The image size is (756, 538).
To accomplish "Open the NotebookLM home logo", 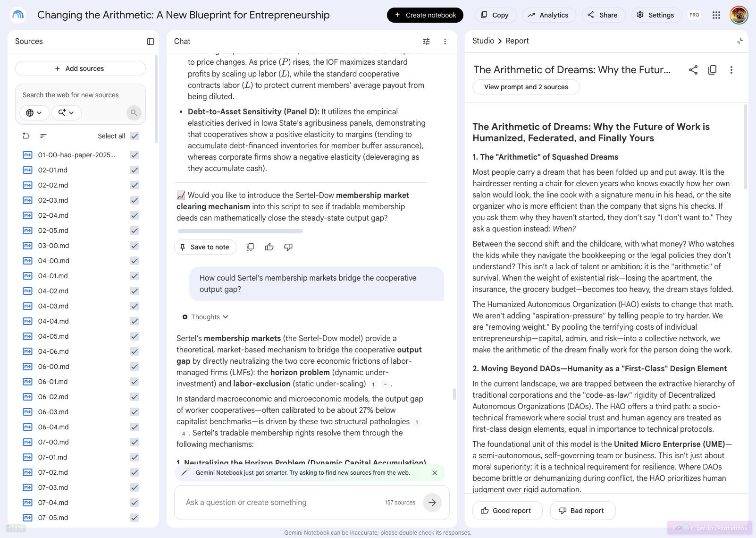I will 18,15.
